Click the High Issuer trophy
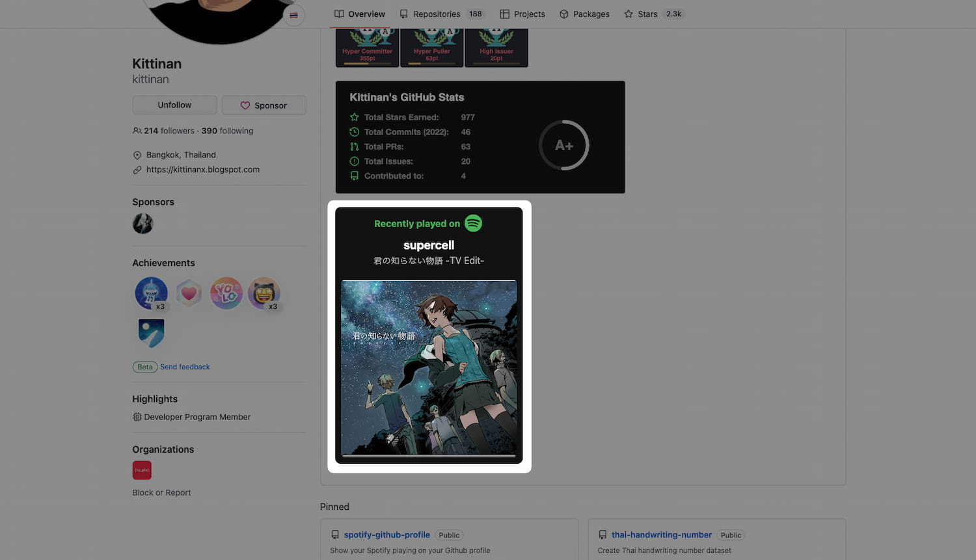This screenshot has width=976, height=560. click(x=496, y=47)
